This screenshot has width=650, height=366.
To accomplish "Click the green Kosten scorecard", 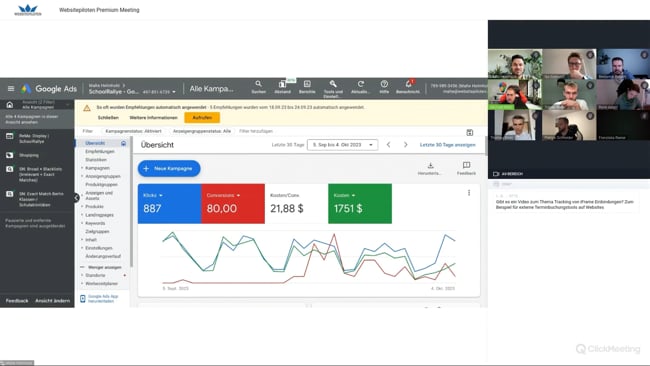I will (x=360, y=204).
